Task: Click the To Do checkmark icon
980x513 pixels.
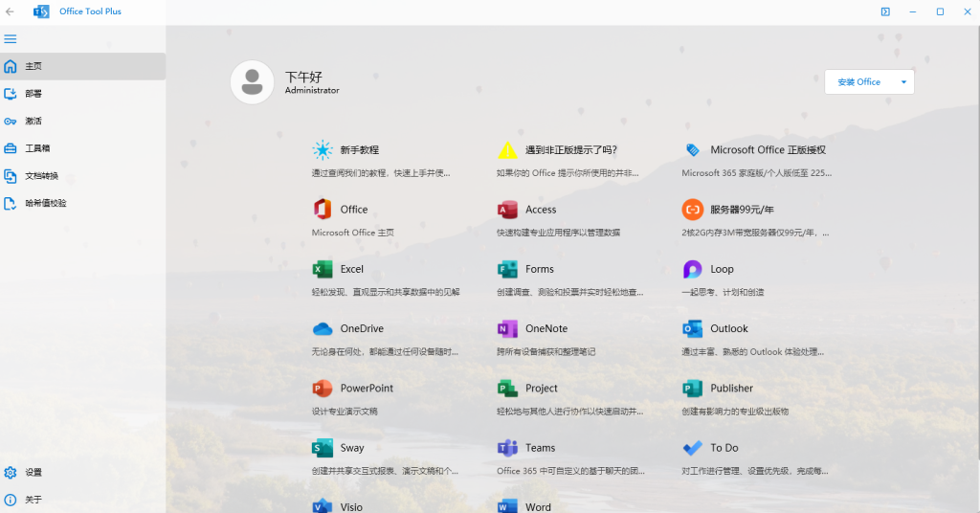Action: pyautogui.click(x=693, y=448)
